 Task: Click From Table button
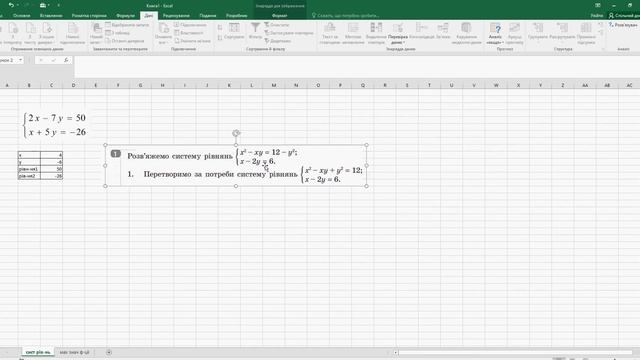118,33
